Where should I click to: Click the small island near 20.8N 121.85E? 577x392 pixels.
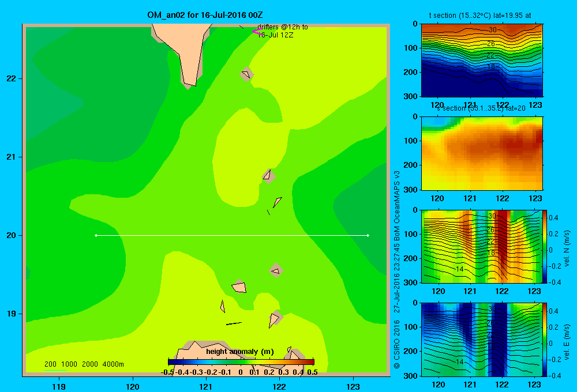click(x=269, y=176)
